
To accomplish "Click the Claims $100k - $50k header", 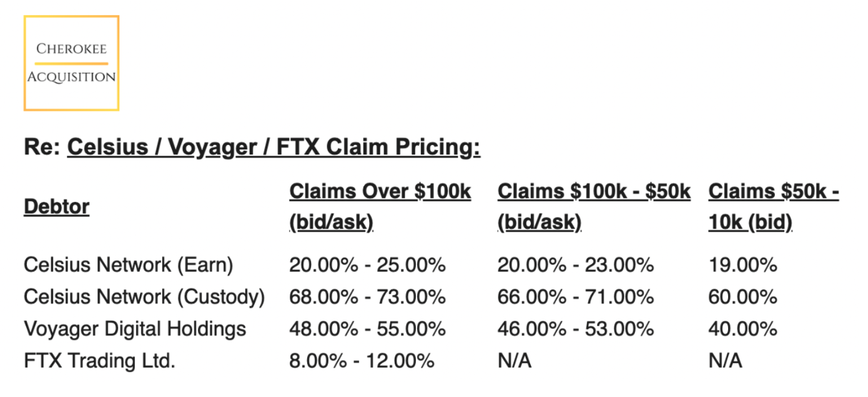I will coord(594,207).
